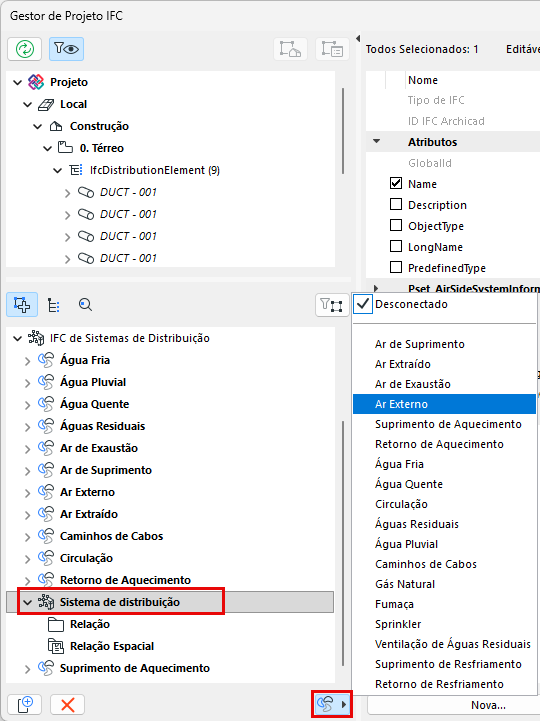Check the LongName attribute checkbox
The image size is (540, 721).
(x=396, y=246)
